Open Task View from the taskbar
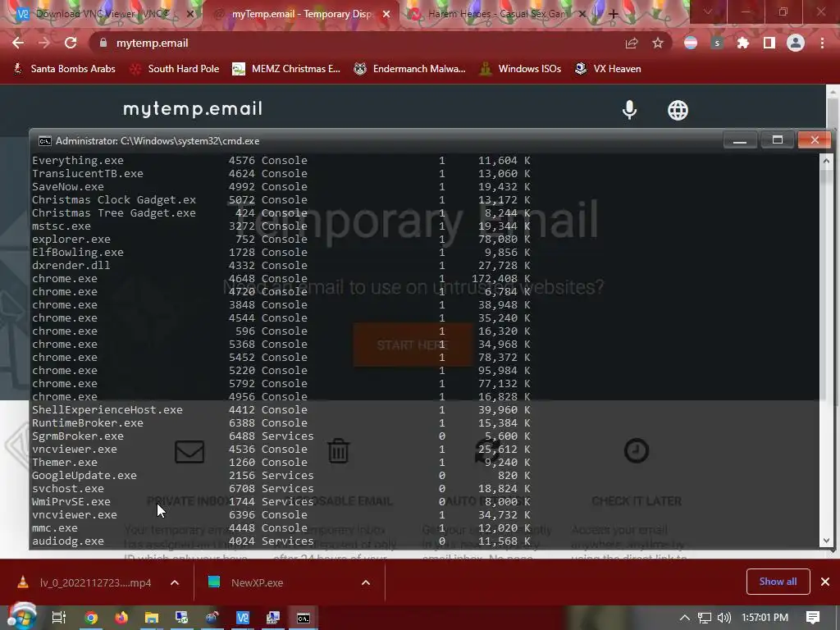 click(58, 618)
